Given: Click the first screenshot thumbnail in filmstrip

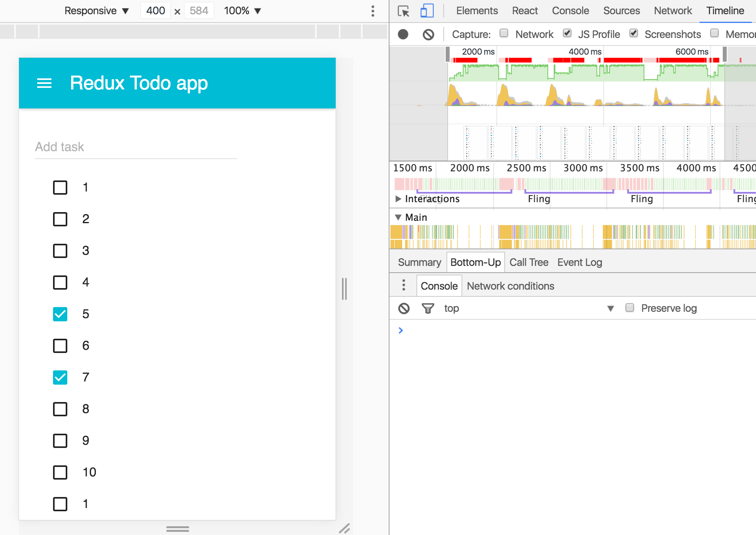Looking at the screenshot, I should click(475, 142).
